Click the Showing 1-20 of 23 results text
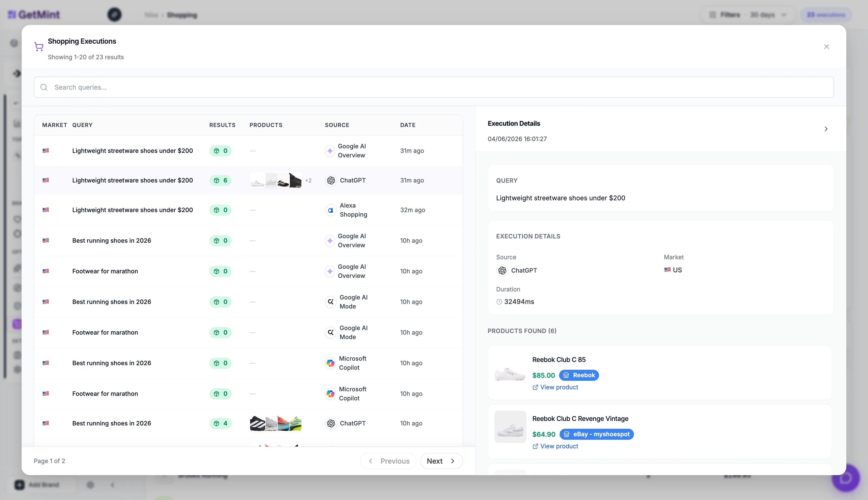 click(86, 57)
